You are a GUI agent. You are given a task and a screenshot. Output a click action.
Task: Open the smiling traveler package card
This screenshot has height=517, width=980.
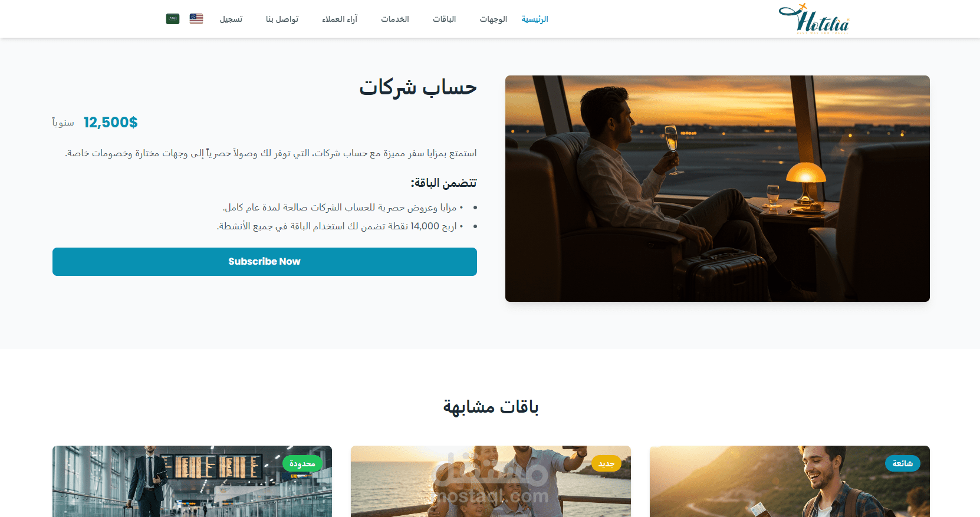tap(790, 481)
